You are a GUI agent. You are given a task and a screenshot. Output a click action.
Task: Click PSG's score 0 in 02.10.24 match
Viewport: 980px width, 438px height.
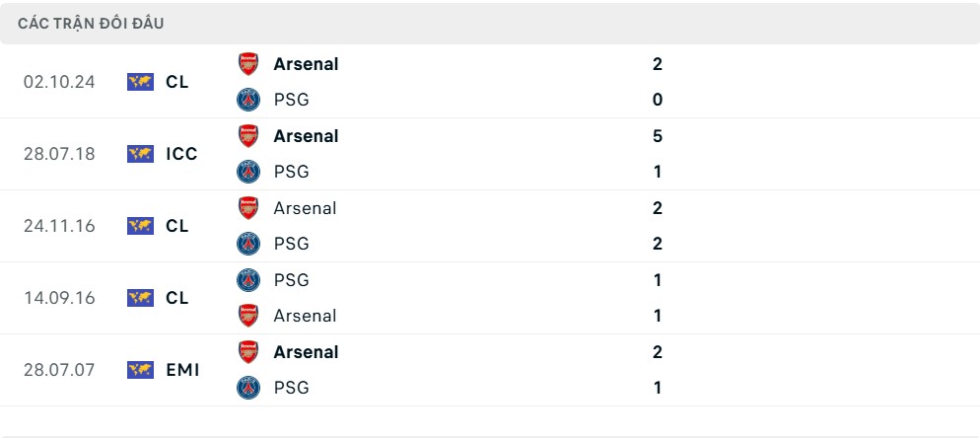pyautogui.click(x=657, y=100)
